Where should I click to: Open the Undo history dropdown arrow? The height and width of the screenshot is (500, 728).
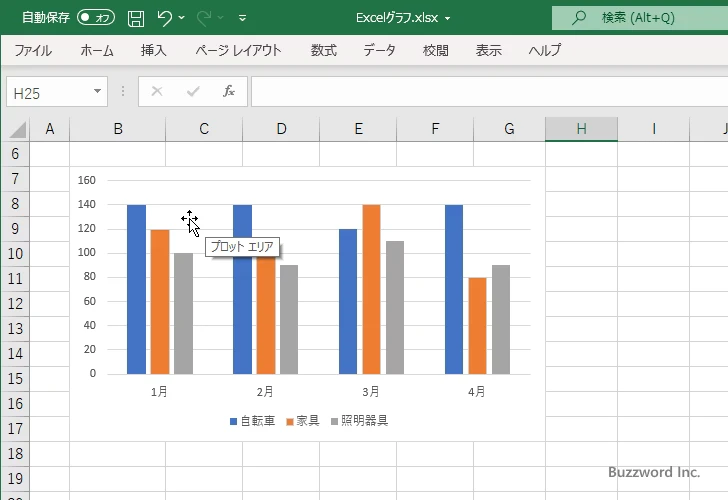[x=182, y=18]
